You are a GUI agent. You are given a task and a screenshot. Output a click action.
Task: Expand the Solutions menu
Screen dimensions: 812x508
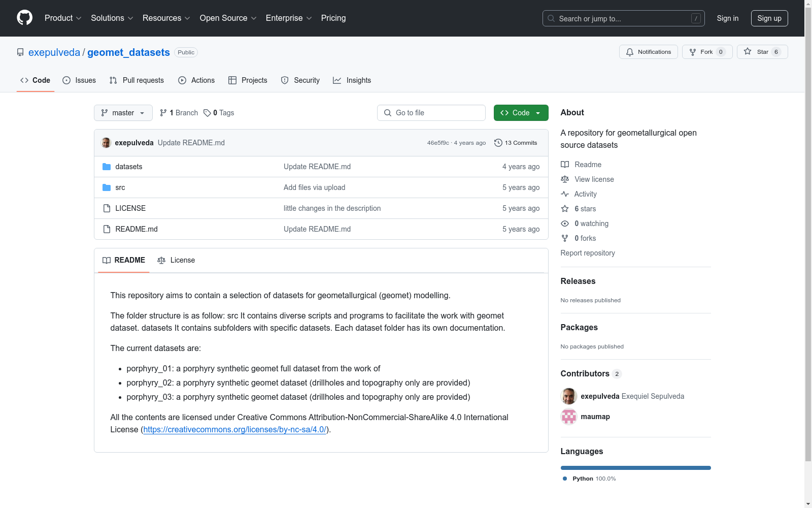point(112,18)
